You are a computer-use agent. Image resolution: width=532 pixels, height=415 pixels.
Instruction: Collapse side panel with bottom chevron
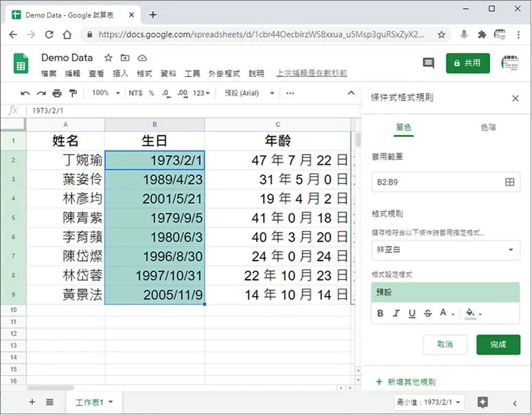click(x=515, y=403)
